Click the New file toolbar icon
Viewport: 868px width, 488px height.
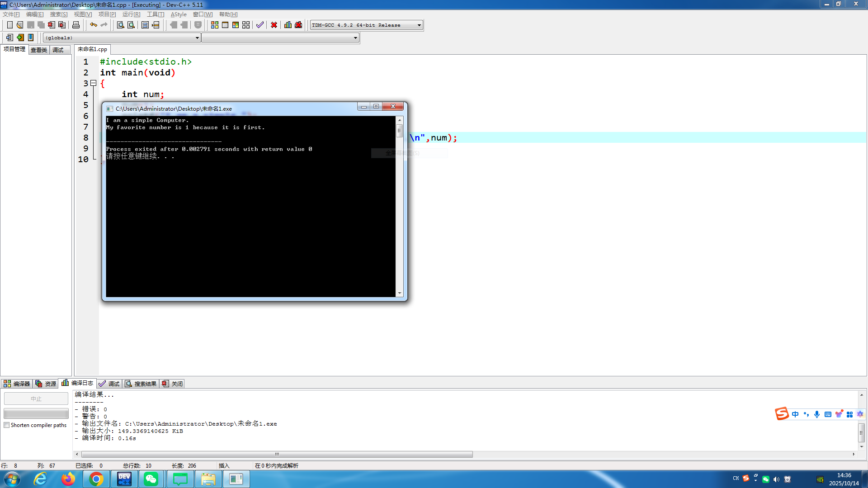pyautogui.click(x=9, y=25)
